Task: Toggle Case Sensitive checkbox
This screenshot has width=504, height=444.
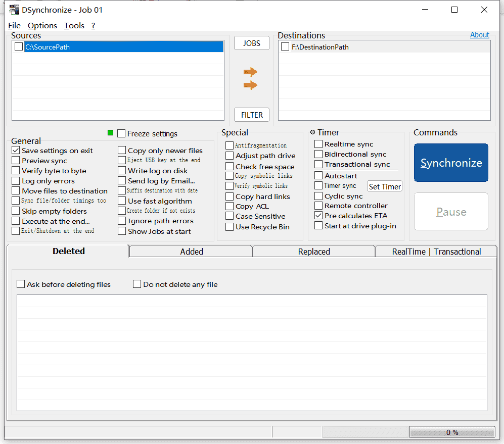Action: tap(230, 216)
